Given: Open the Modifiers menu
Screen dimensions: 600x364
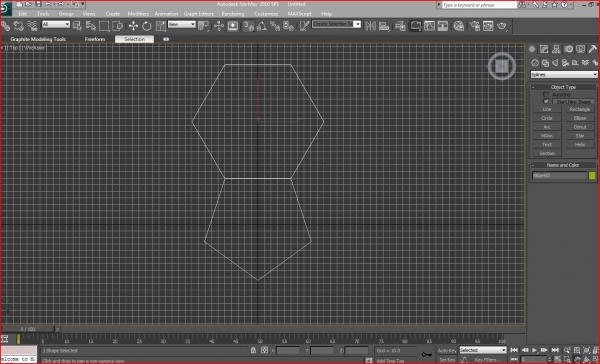Looking at the screenshot, I should coord(138,14).
